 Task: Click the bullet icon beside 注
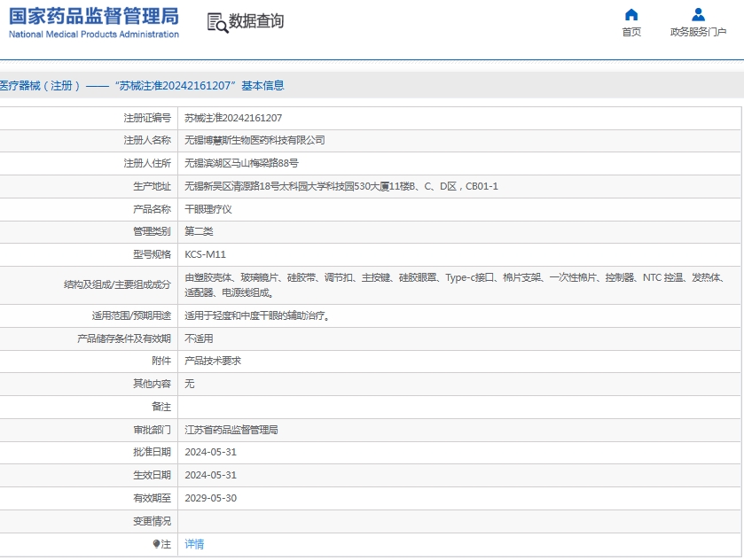156,544
